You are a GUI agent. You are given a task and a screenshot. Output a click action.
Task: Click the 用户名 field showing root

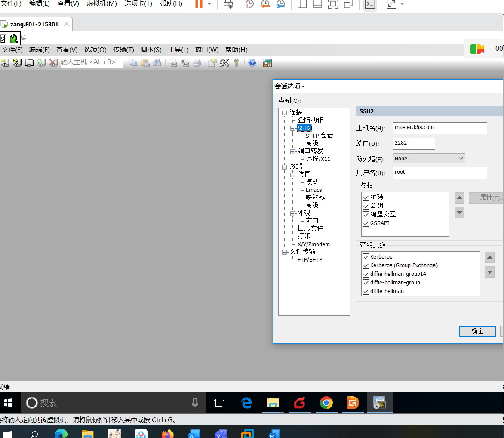coord(440,173)
